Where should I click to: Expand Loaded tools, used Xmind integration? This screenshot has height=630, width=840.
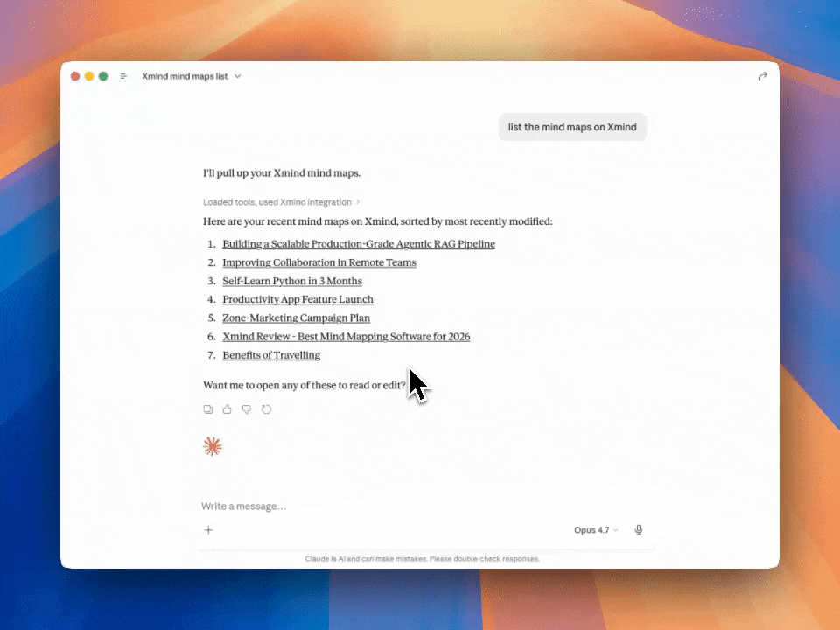(281, 202)
